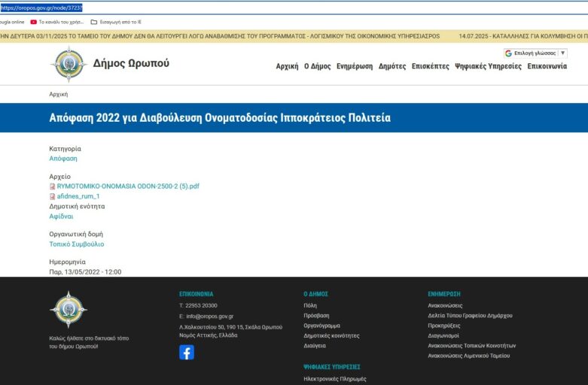The image size is (588, 385).
Task: Click the Google icon in language selector
Action: [x=508, y=53]
